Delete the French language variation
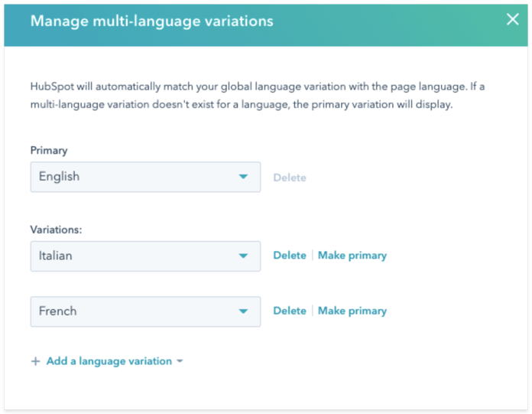This screenshot has width=532, height=414. [x=290, y=311]
